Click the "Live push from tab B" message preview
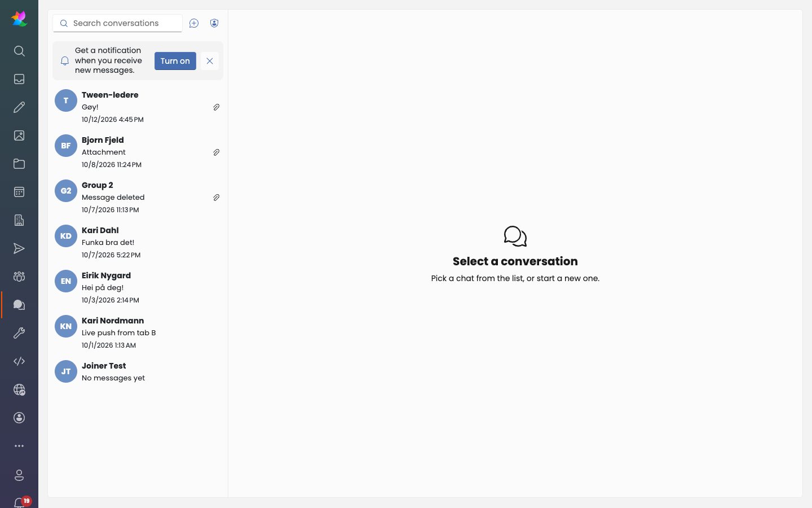 pyautogui.click(x=119, y=332)
